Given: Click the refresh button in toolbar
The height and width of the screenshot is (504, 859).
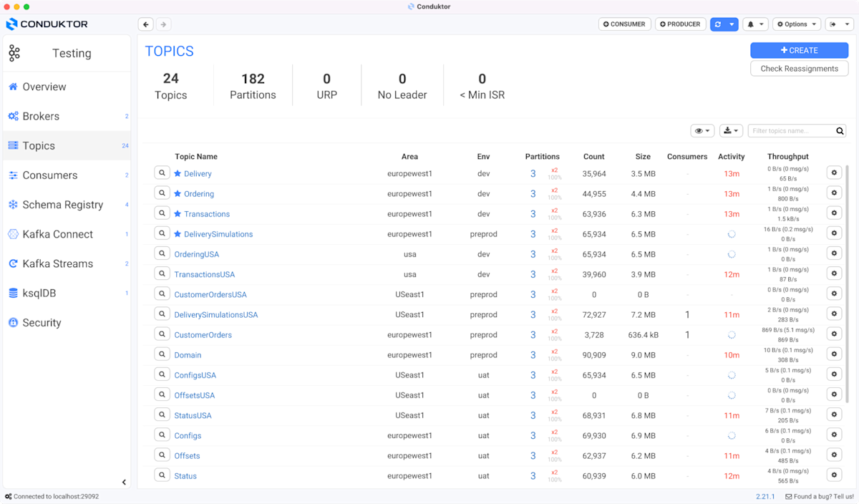Looking at the screenshot, I should (717, 24).
